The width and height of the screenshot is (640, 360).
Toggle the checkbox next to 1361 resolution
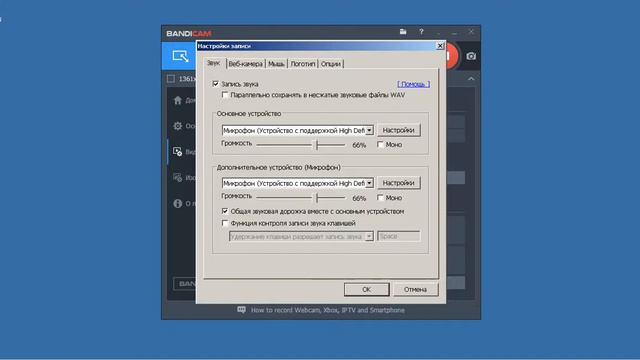coord(171,79)
